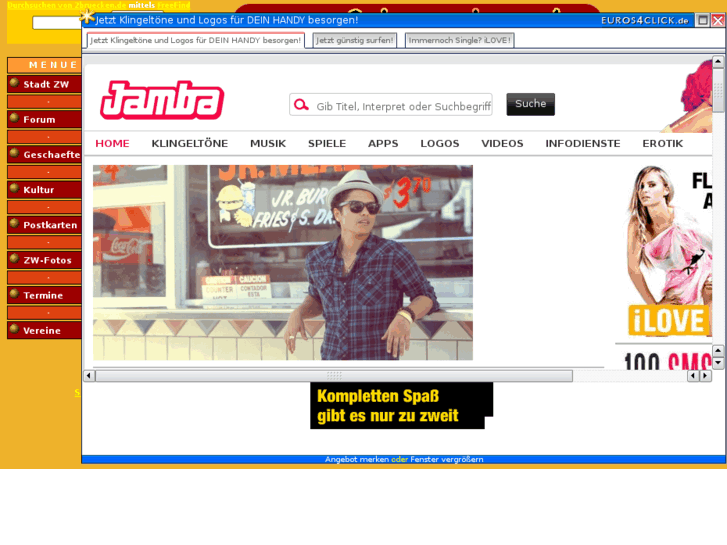Click the bullet icon beside Kultur
The height and width of the screenshot is (545, 727).
(14, 188)
